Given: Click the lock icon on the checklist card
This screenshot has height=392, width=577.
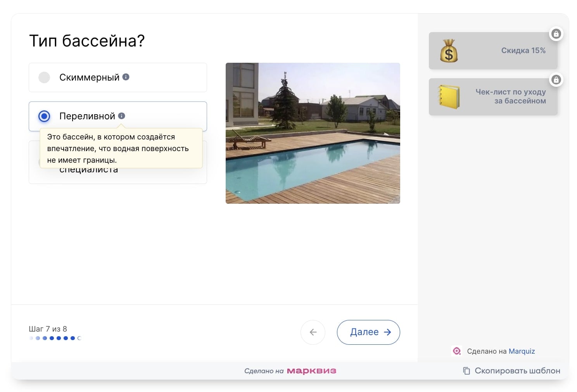Looking at the screenshot, I should coord(556,80).
